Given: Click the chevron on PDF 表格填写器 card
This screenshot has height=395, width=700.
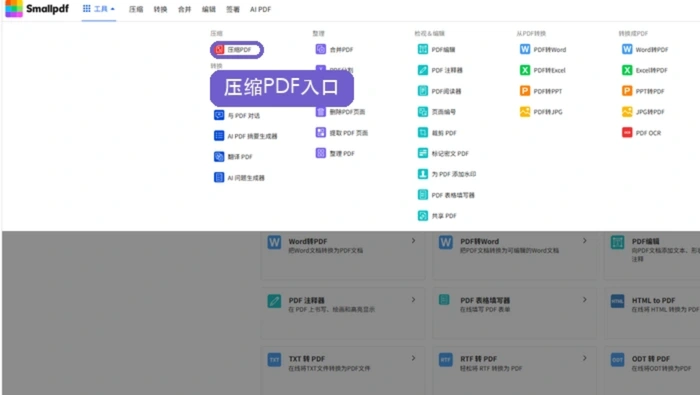Looking at the screenshot, I should pyautogui.click(x=585, y=299).
